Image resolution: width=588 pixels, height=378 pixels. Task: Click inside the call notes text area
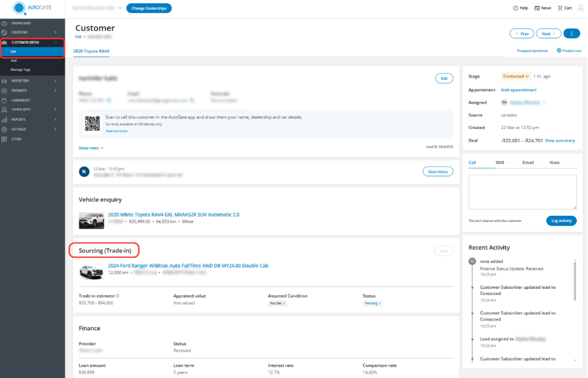tap(522, 192)
